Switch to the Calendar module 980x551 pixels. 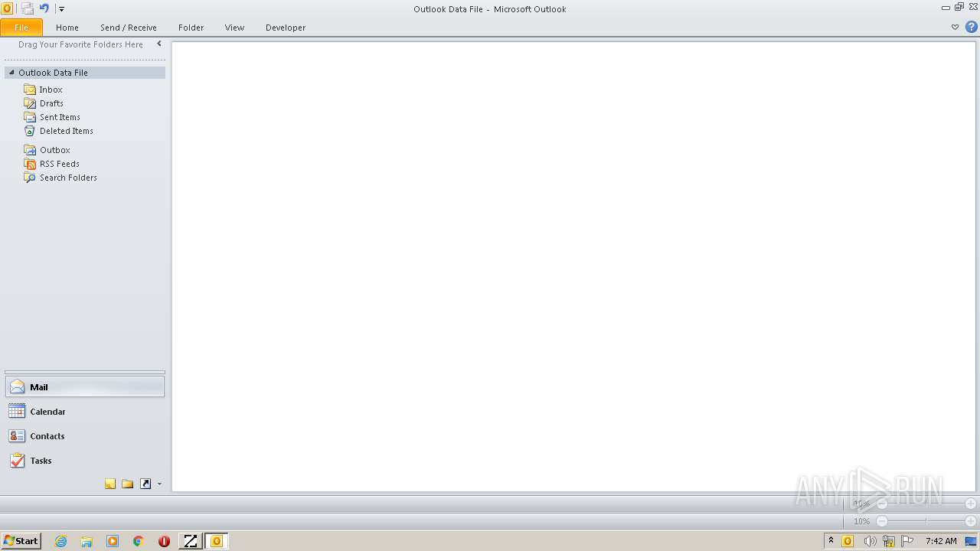[x=85, y=412]
